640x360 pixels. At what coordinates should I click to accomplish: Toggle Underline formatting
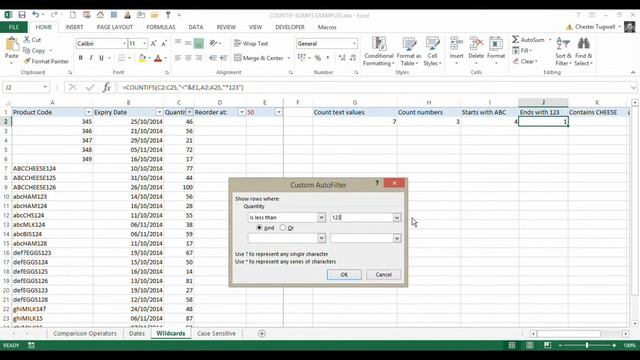tap(101, 58)
